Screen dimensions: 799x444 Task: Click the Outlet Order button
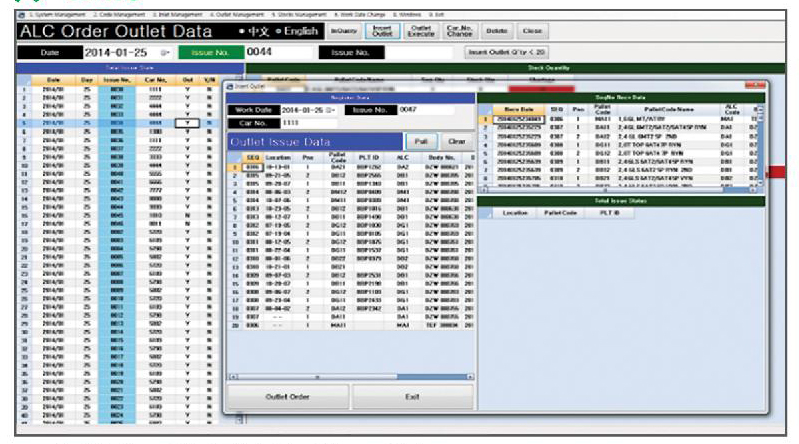click(288, 397)
